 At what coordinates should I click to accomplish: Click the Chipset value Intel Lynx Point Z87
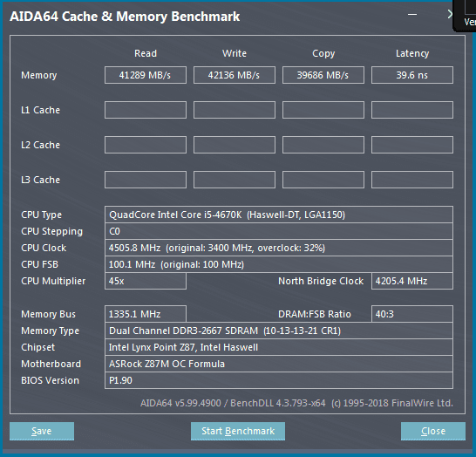tap(279, 347)
